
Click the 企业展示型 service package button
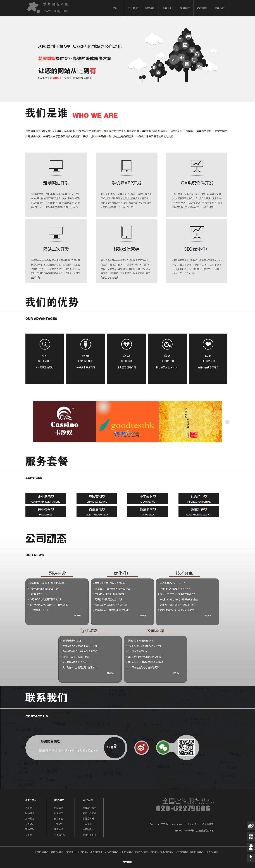point(46,498)
